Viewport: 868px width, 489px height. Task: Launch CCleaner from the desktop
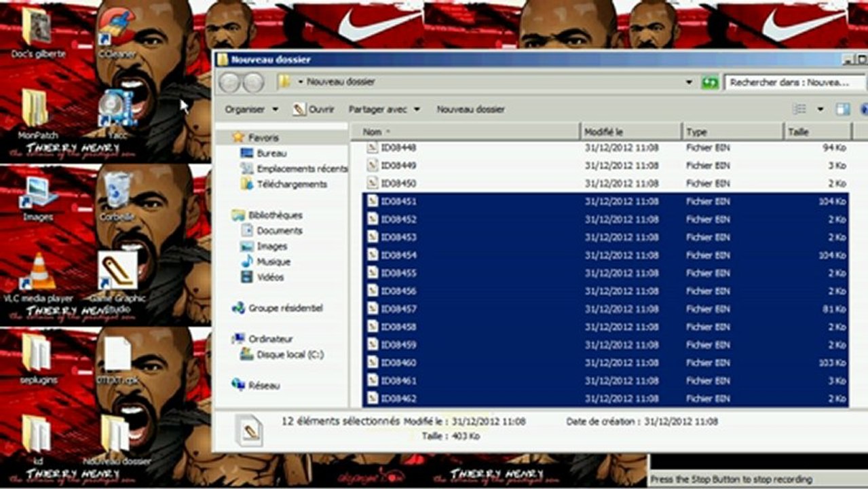click(x=117, y=32)
